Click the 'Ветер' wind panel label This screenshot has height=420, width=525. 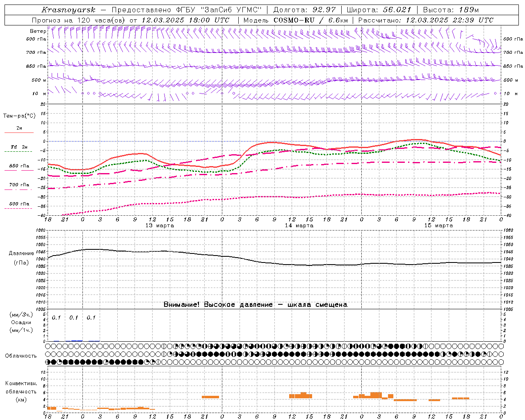[38, 31]
